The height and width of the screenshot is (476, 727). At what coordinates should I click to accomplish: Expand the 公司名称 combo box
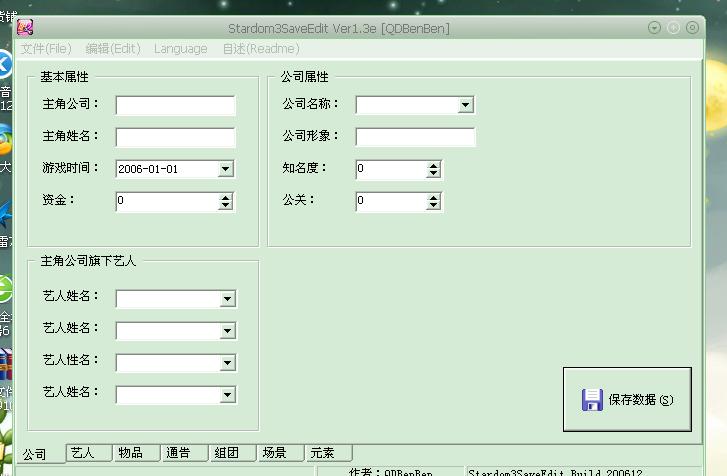coord(466,105)
